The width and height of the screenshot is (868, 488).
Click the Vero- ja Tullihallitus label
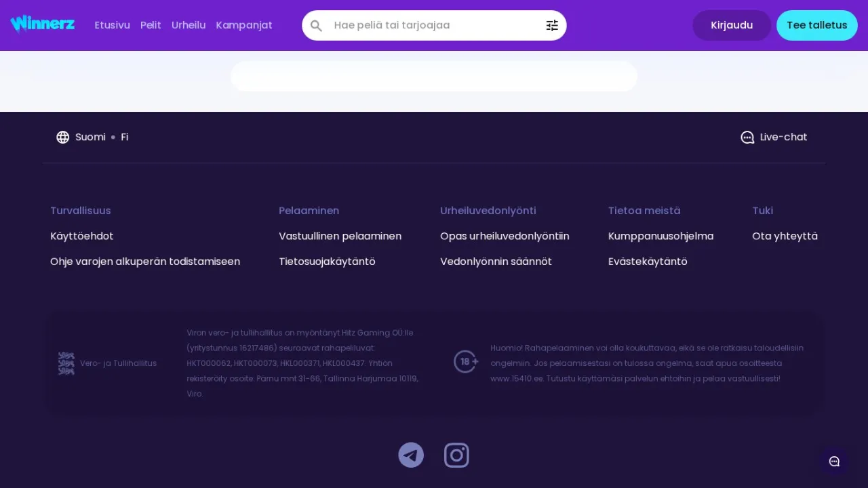coord(118,363)
